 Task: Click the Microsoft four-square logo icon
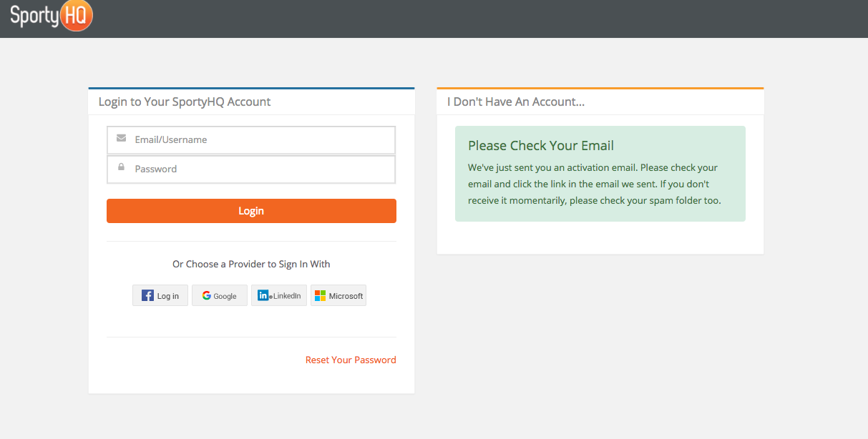point(320,295)
